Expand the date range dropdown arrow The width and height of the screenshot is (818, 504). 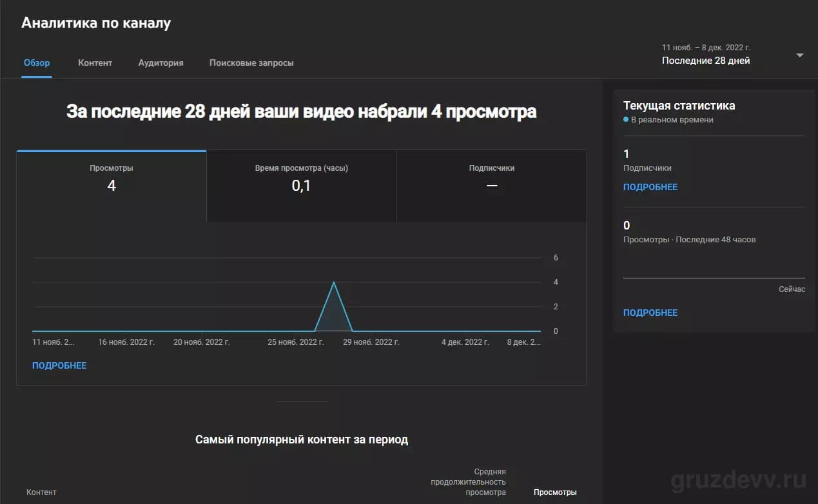coord(800,55)
